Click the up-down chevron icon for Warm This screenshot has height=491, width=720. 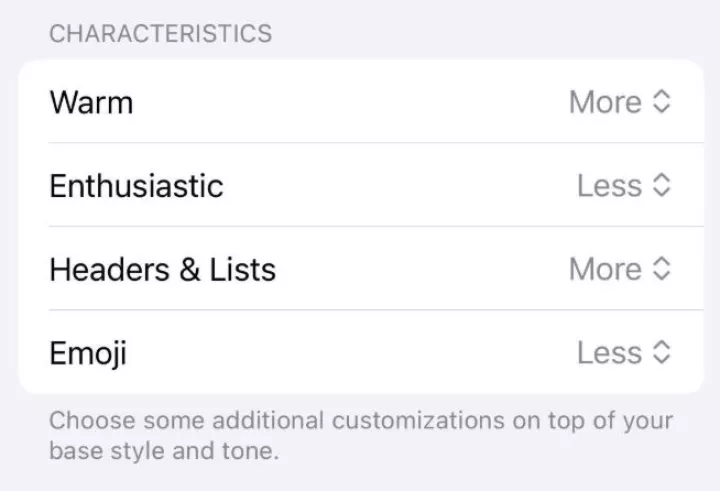coord(661,102)
